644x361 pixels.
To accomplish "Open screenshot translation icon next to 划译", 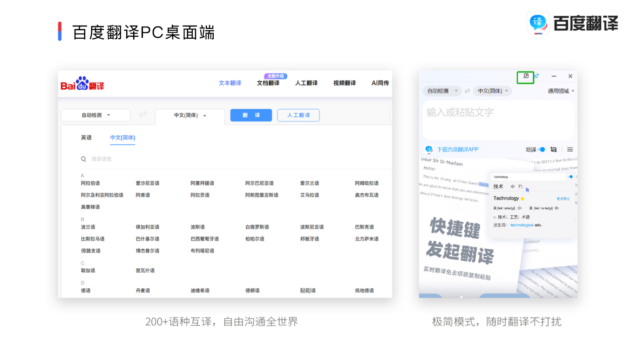I will click(x=554, y=150).
